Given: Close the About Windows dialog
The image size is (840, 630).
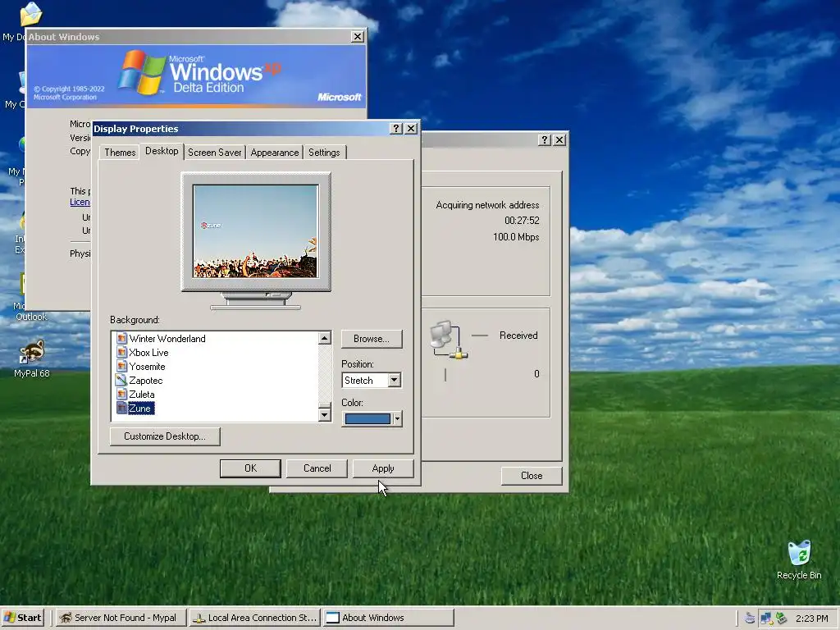Looking at the screenshot, I should pyautogui.click(x=358, y=36).
